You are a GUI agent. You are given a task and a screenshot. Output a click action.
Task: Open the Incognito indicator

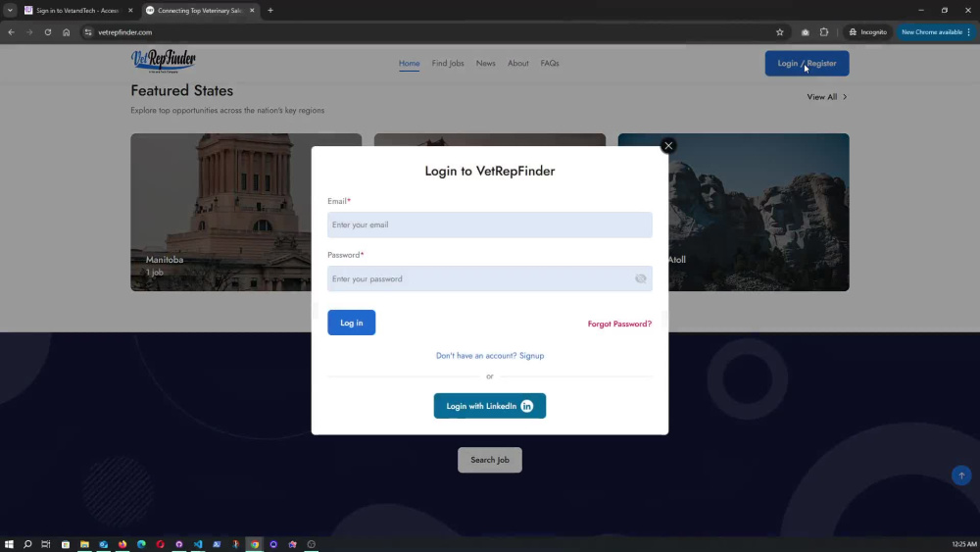(868, 32)
